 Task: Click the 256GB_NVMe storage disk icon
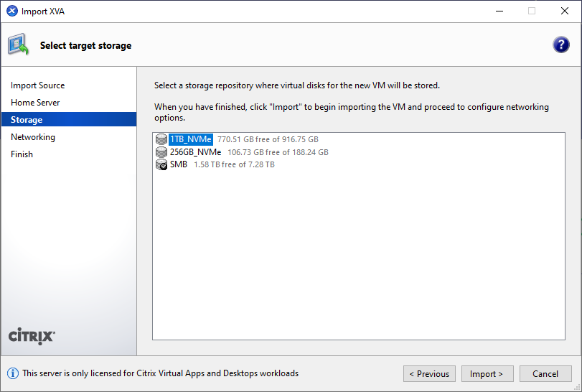(161, 152)
